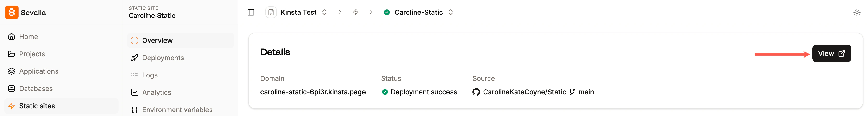This screenshot has width=868, height=116.
Task: Click the Details heading
Action: coord(275,52)
